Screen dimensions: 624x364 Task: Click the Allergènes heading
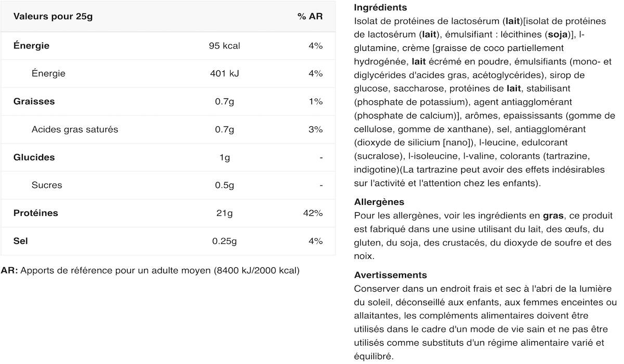tap(379, 202)
